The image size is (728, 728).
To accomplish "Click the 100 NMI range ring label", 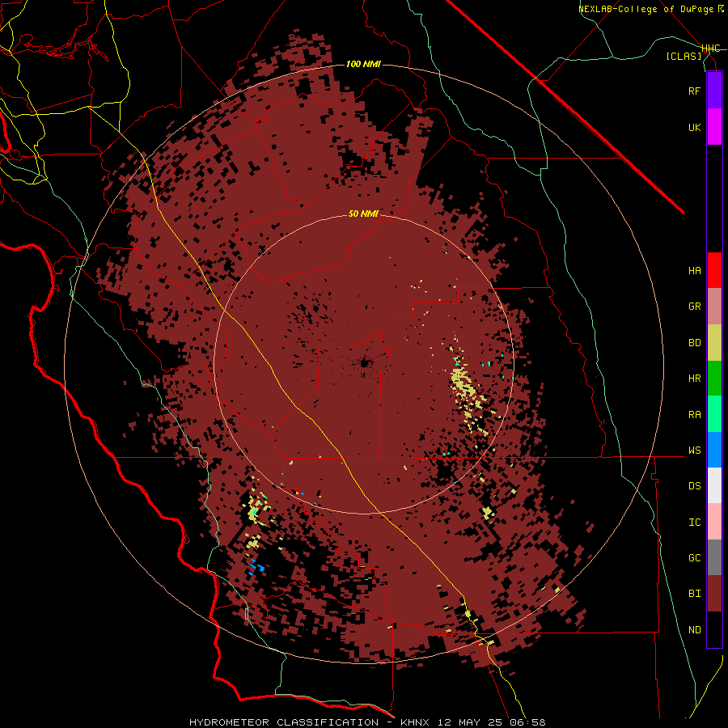I will click(363, 64).
